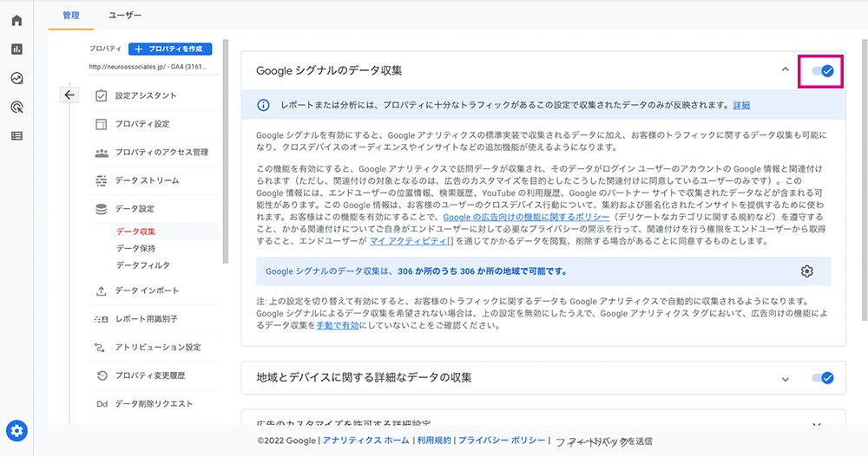
Task: Click the 設定アシスタント checklist icon
Action: (101, 95)
